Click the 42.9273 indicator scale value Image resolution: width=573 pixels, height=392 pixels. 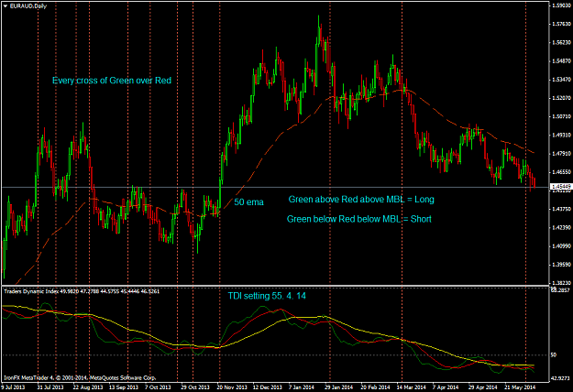(561, 378)
